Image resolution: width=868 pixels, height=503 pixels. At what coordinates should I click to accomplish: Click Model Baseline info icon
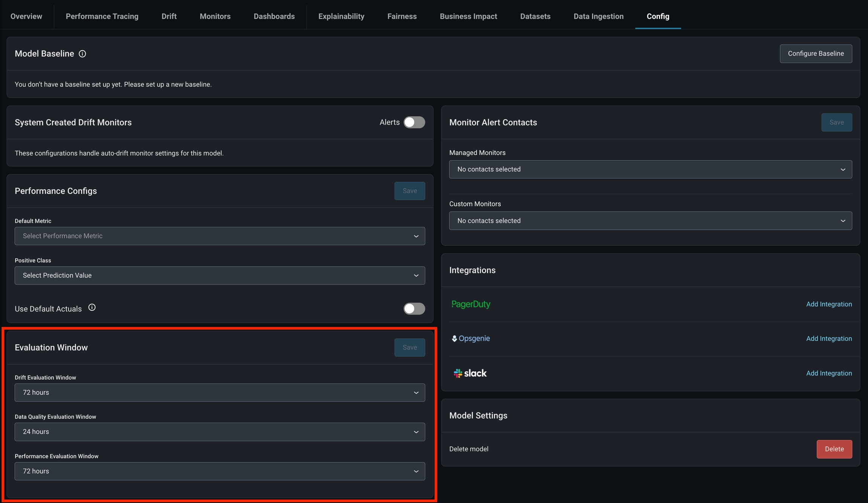click(x=82, y=54)
